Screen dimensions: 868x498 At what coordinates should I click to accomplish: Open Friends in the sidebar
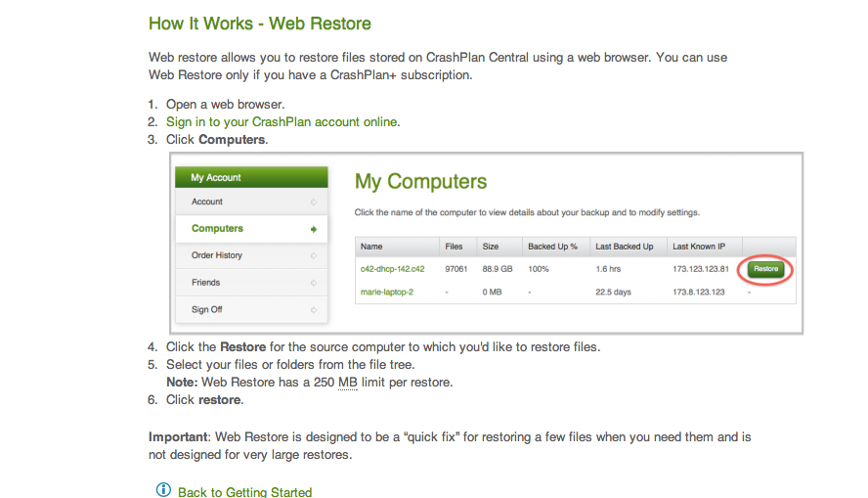click(x=251, y=283)
